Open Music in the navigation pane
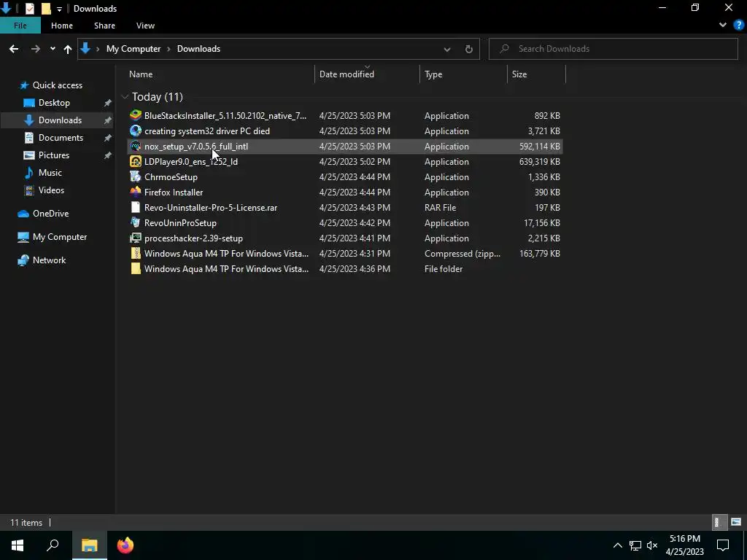The width and height of the screenshot is (747, 560). pyautogui.click(x=50, y=172)
